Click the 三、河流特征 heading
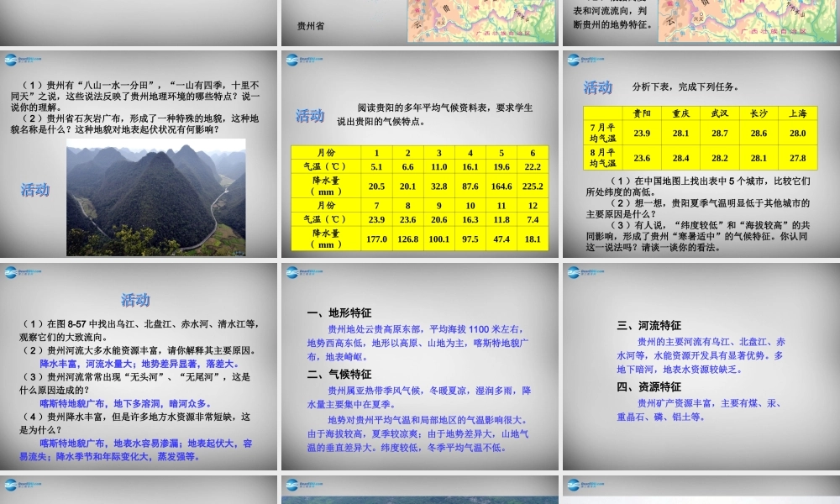The width and height of the screenshot is (840, 504). click(x=648, y=326)
